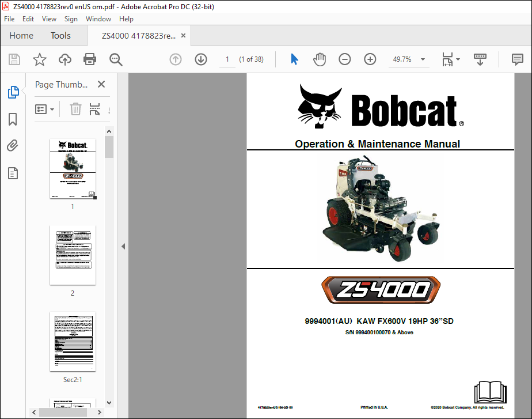
Task: Click the 9994001(AU) KAW FX600V model line
Action: [x=379, y=321]
